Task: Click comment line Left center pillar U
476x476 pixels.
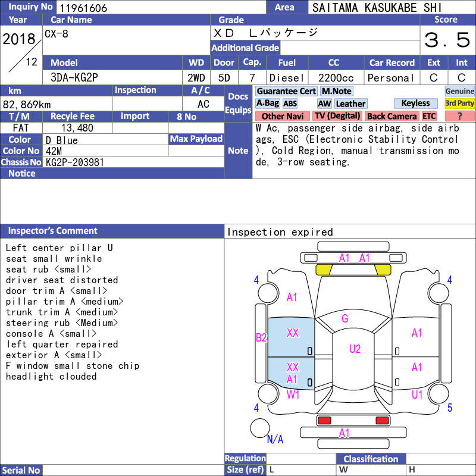Action: click(59, 248)
